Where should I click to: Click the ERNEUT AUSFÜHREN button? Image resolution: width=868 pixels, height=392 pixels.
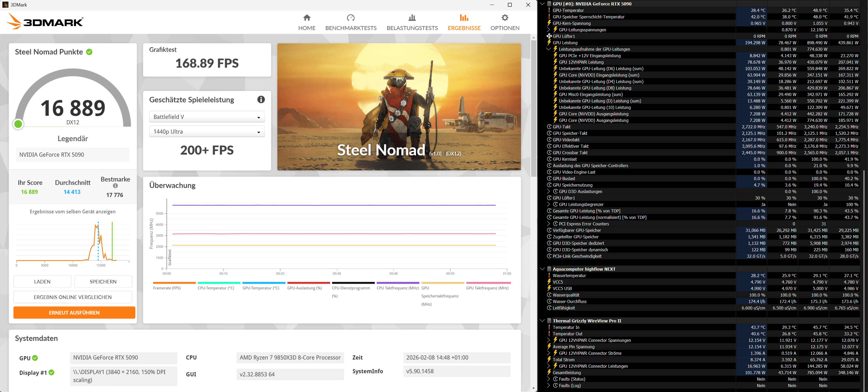click(x=74, y=313)
